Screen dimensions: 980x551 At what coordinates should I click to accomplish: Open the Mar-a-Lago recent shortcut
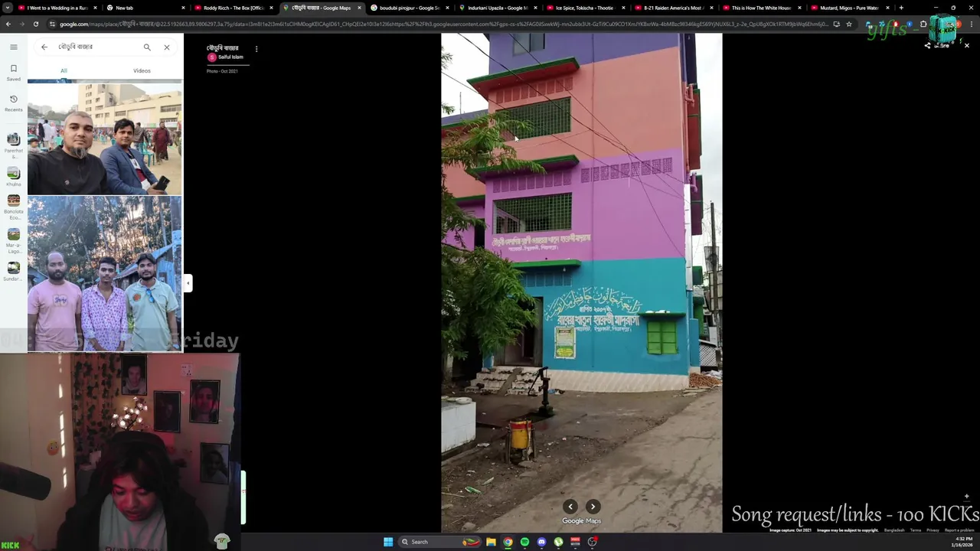click(x=13, y=240)
